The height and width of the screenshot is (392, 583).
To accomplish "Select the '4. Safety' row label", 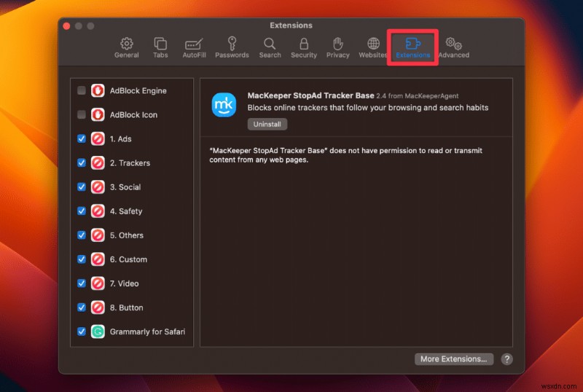I will pos(125,211).
